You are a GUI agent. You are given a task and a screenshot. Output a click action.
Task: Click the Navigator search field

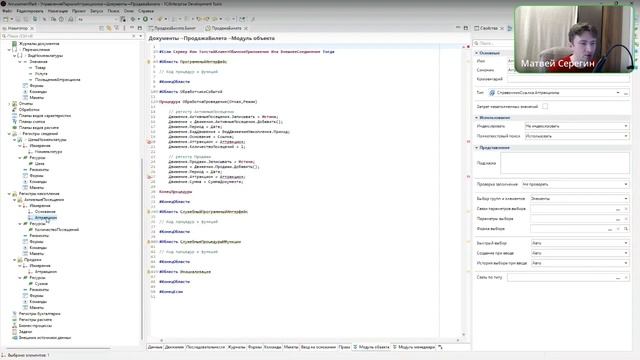coord(67,36)
